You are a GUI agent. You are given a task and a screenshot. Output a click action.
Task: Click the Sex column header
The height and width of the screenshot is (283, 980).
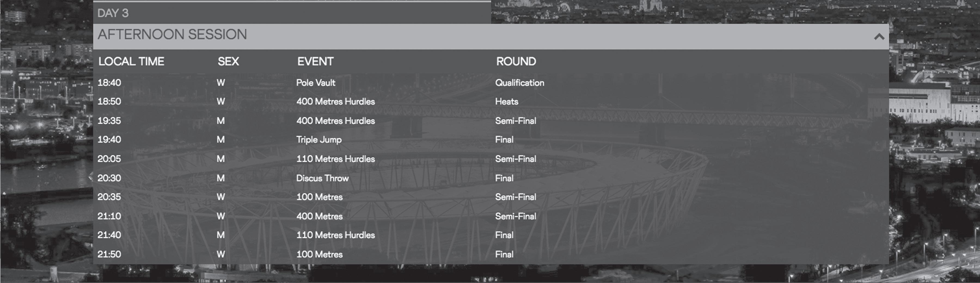[228, 61]
